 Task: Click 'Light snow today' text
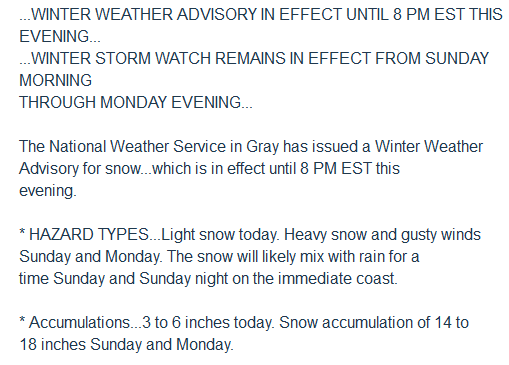click(x=219, y=235)
